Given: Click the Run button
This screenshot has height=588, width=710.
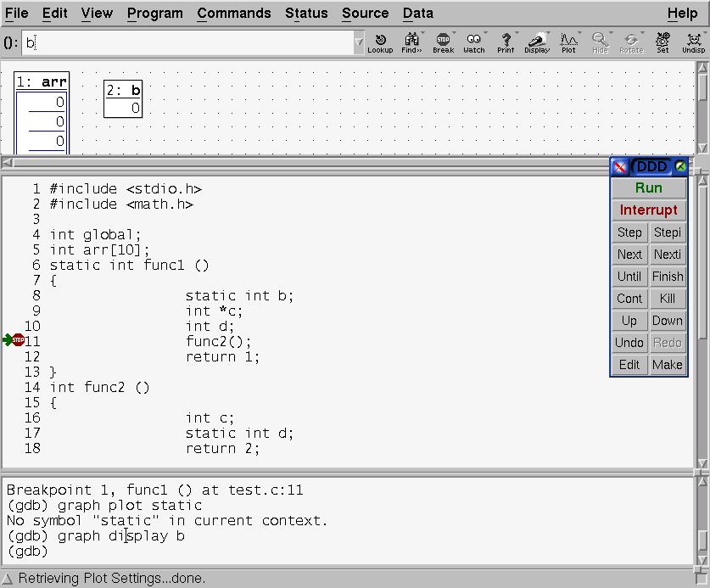Looking at the screenshot, I should click(x=648, y=188).
